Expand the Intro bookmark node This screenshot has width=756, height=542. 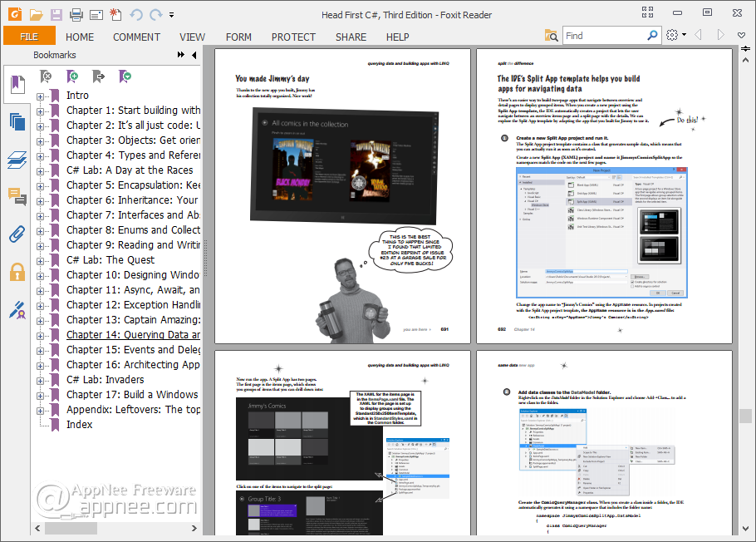(x=41, y=96)
